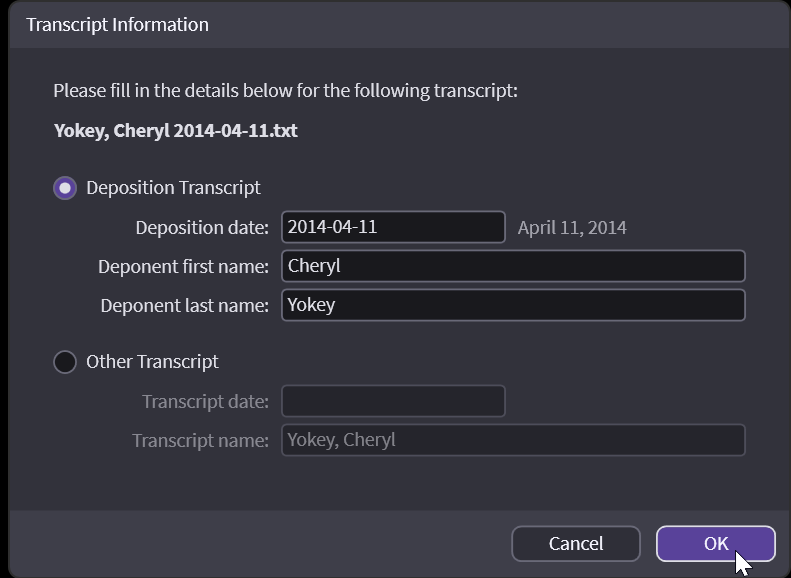
Task: Click the "Transcript date:" label
Action: (x=205, y=401)
